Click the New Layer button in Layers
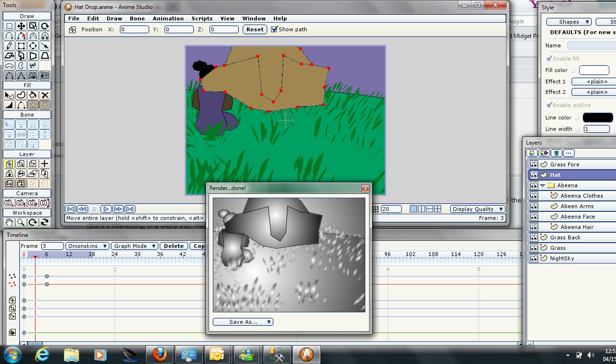Image resolution: width=616 pixels, height=364 pixels. (532, 153)
